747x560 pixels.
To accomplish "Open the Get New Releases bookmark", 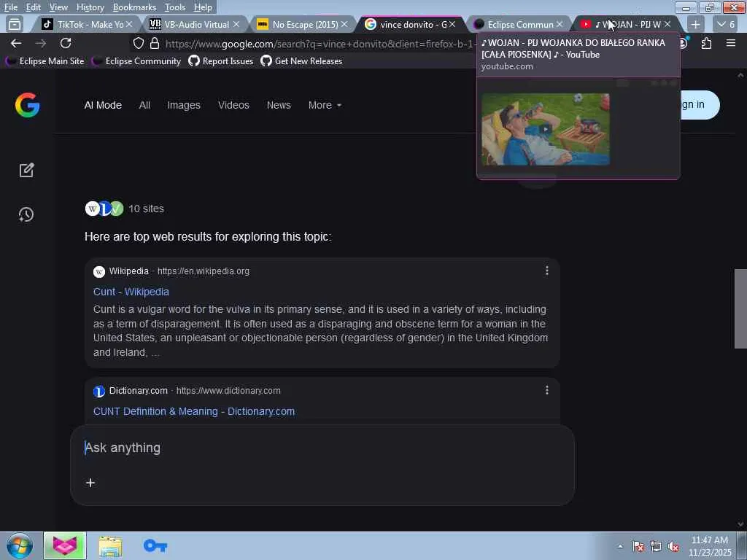I will coord(301,61).
